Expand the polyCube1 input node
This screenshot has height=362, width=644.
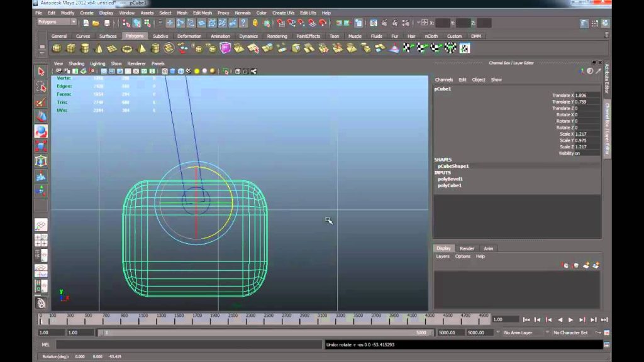point(449,185)
